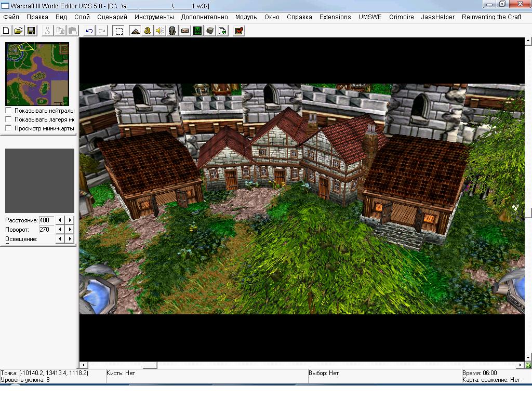Click the Кисть: Нет status text
The height and width of the screenshot is (399, 532).
121,373
